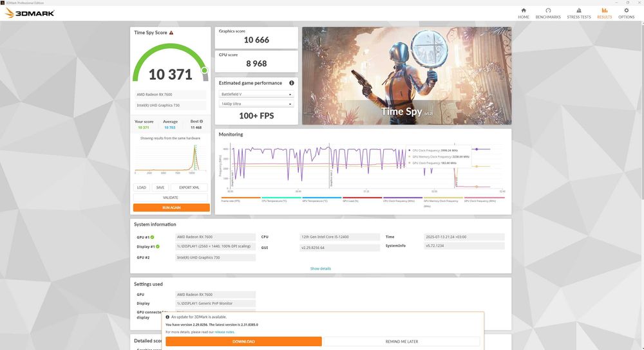644x350 pixels.
Task: Start benchmark with RUN AGAIN button
Action: 171,208
